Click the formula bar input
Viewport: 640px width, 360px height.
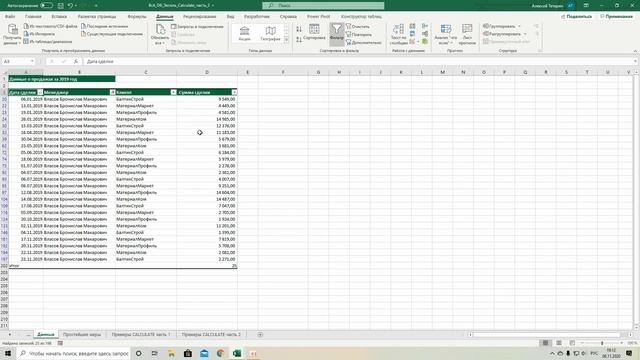point(359,61)
